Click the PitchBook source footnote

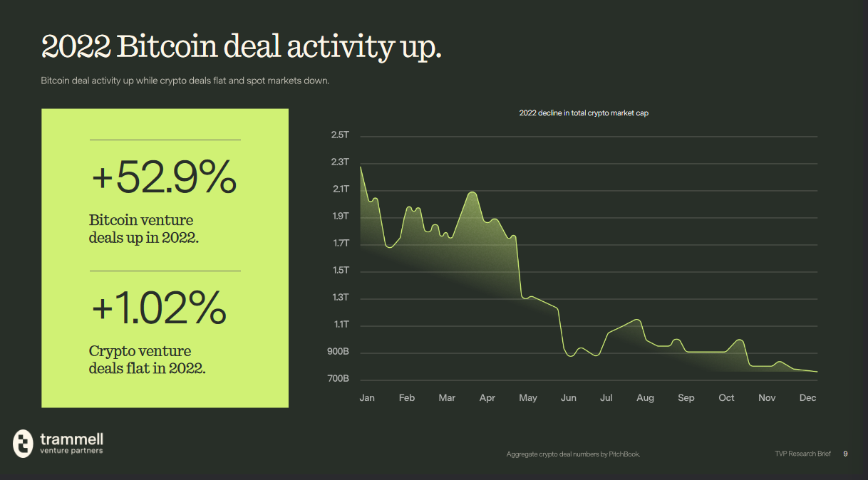tap(573, 454)
